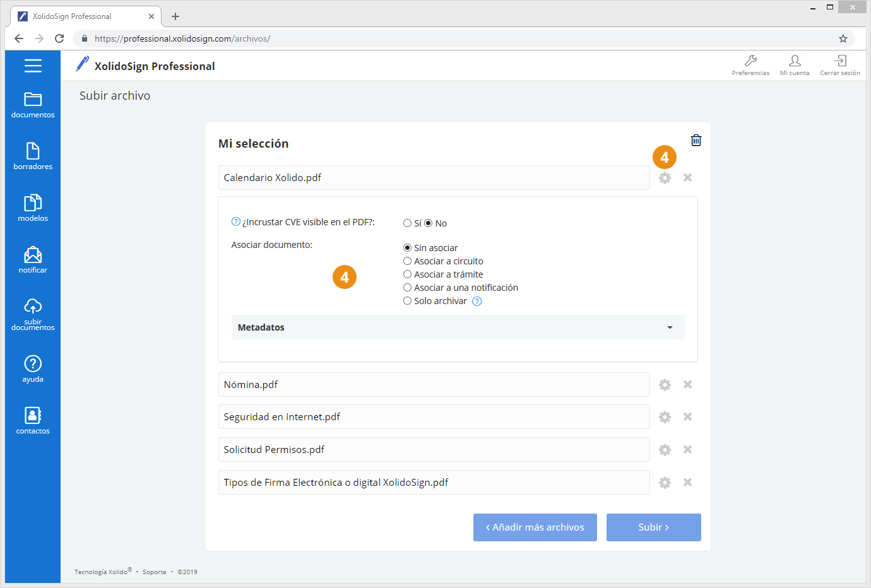Open Preferencias wrench icon
871x588 pixels.
750,65
